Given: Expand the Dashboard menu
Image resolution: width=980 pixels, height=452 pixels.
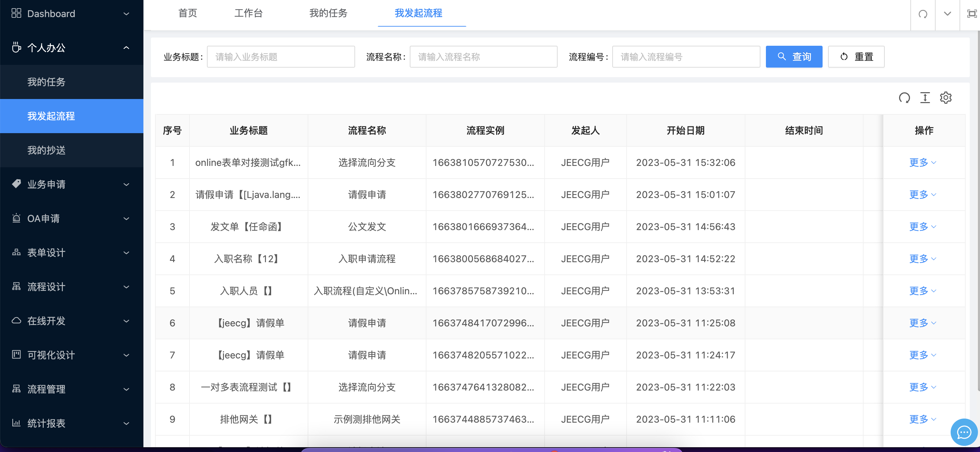Looking at the screenshot, I should click(x=126, y=14).
